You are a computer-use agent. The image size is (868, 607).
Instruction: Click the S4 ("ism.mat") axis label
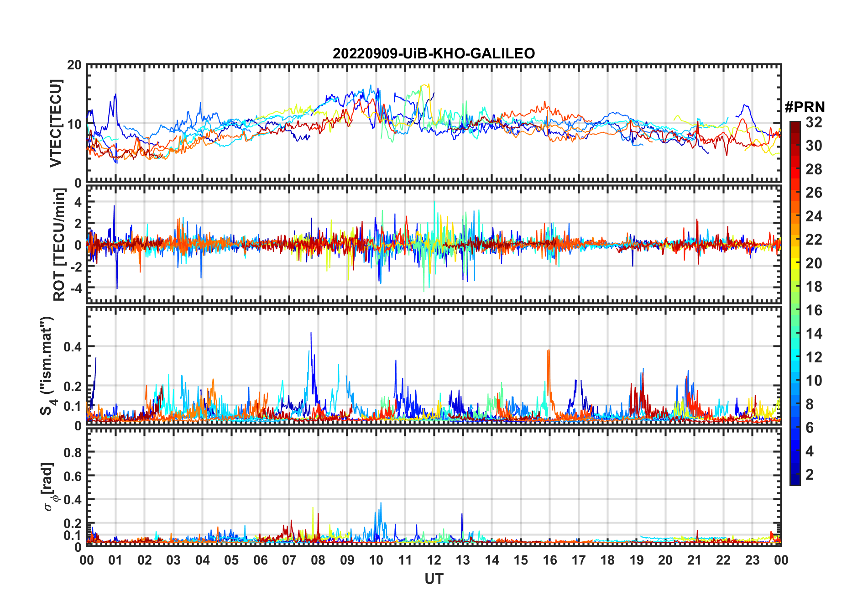click(47, 366)
